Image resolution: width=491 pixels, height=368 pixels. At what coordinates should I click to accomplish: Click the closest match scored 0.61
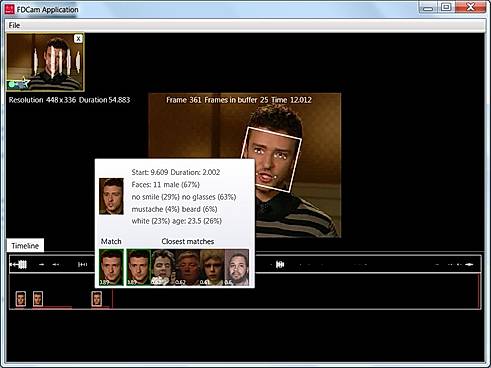coord(212,267)
